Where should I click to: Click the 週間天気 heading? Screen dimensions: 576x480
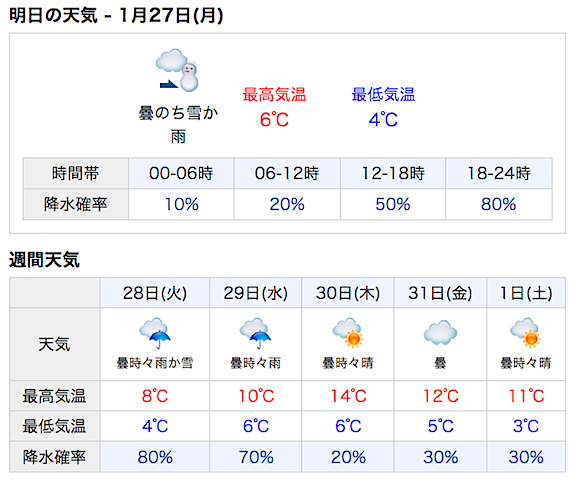pos(44,260)
